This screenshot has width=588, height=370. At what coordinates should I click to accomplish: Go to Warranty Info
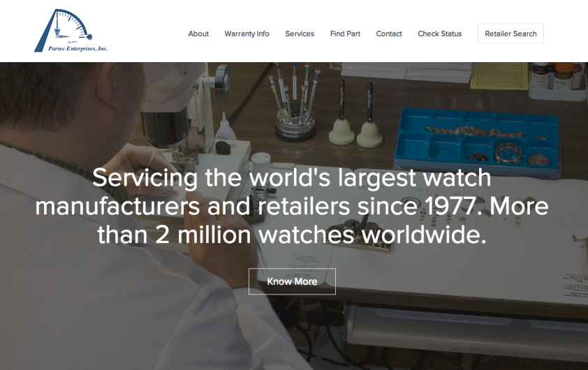point(247,34)
